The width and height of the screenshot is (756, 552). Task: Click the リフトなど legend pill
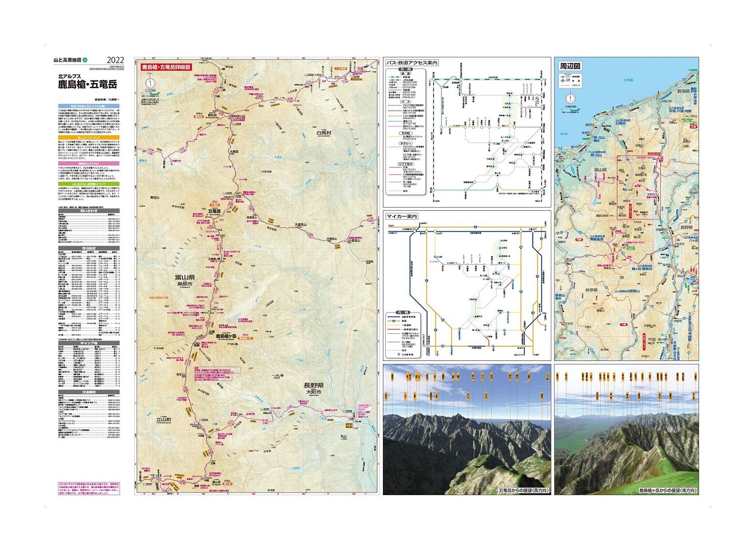pos(406,164)
